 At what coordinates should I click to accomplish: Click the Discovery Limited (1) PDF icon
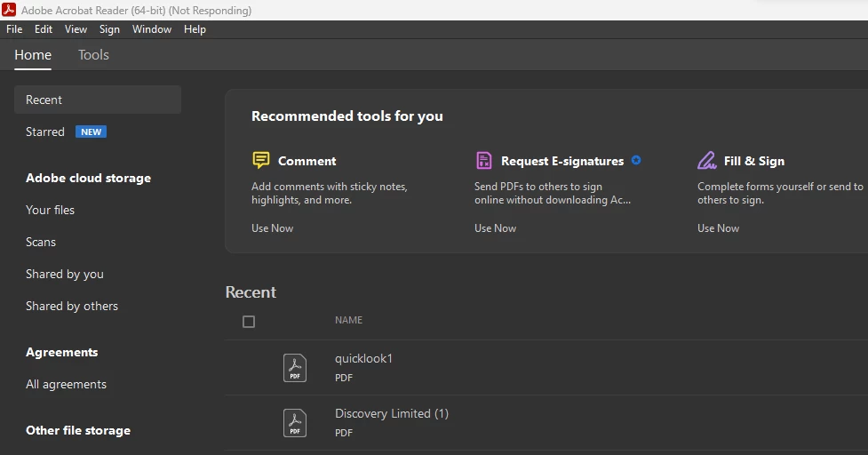tap(294, 423)
